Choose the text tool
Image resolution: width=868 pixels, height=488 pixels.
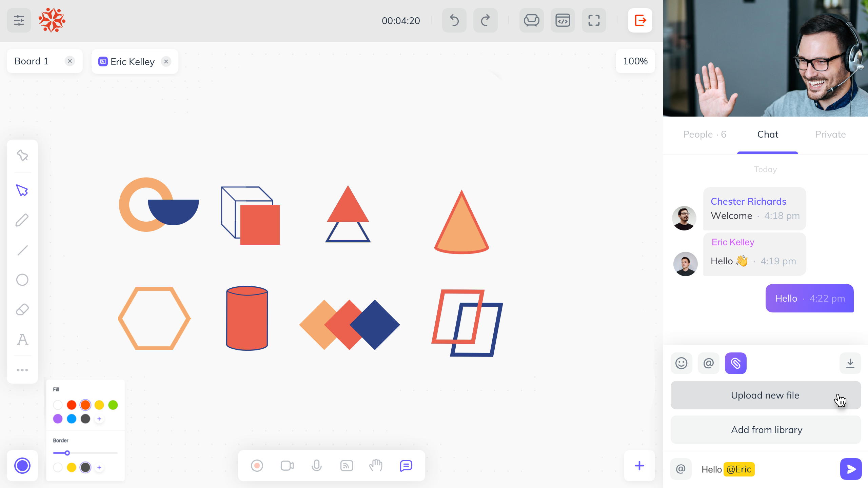[x=22, y=339]
